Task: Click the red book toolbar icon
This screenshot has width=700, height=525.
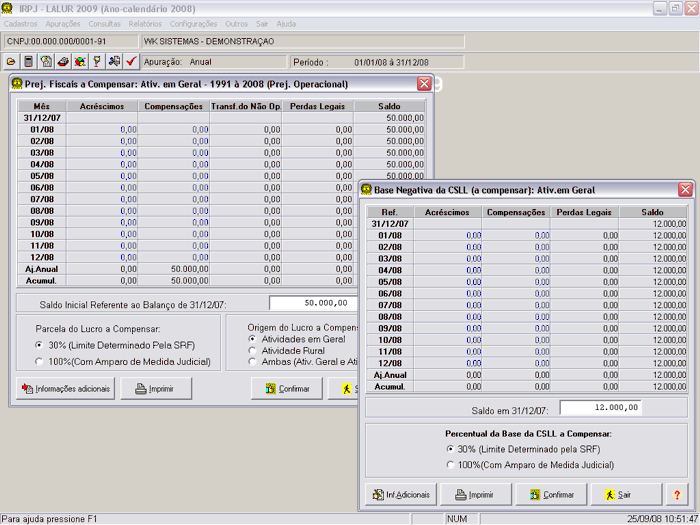Action: (63, 62)
